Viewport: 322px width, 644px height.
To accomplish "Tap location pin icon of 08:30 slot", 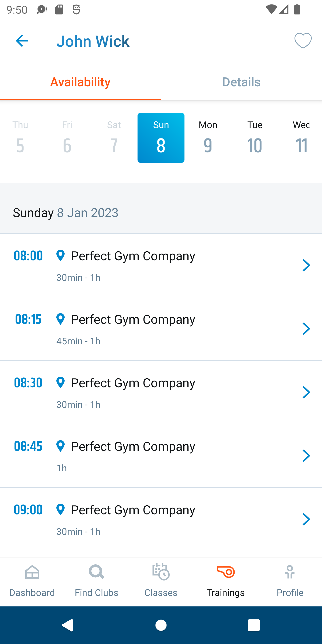I will point(61,383).
